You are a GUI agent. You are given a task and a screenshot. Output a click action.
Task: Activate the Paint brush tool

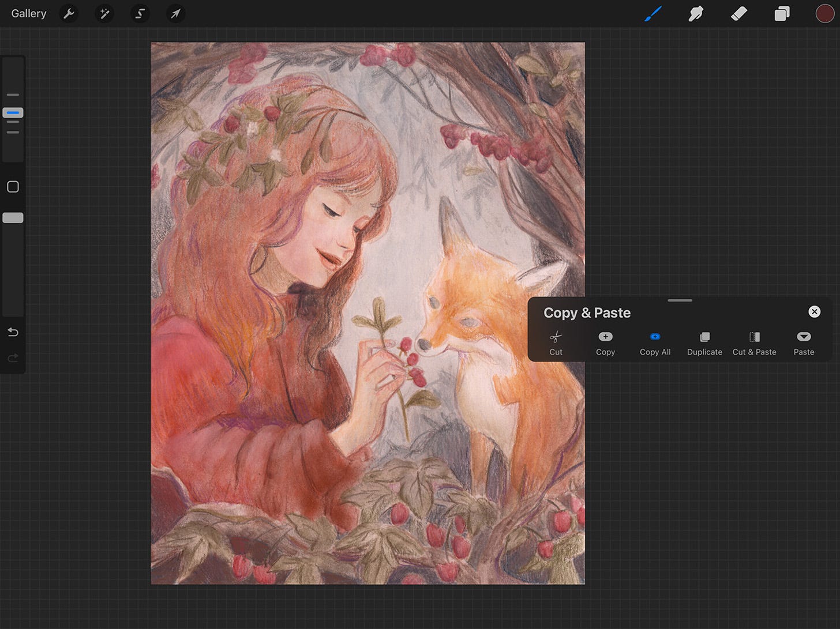pos(653,13)
